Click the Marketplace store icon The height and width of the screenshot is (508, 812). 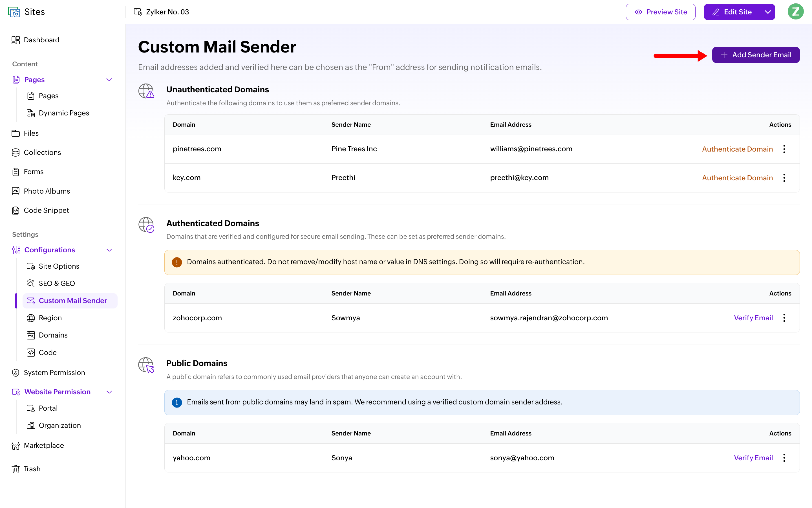(16, 446)
